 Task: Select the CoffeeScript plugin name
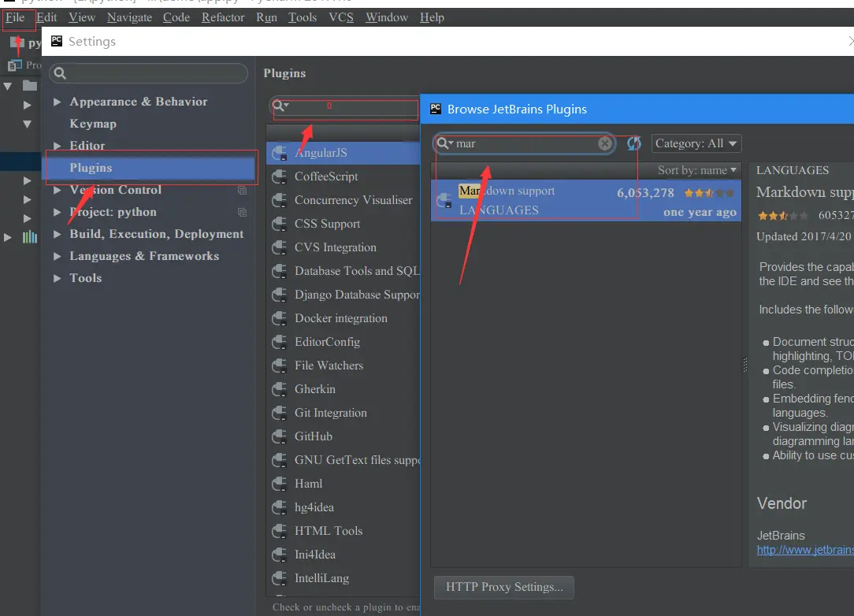(x=326, y=176)
